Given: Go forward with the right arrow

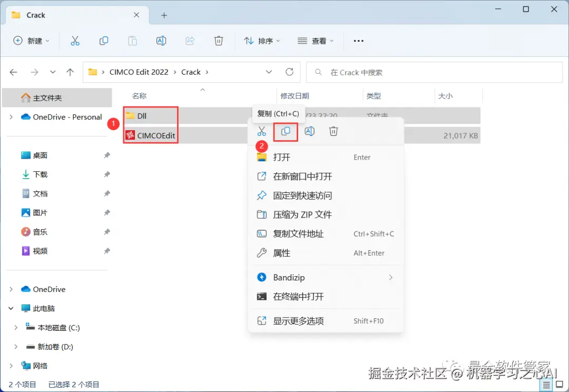Looking at the screenshot, I should point(34,72).
